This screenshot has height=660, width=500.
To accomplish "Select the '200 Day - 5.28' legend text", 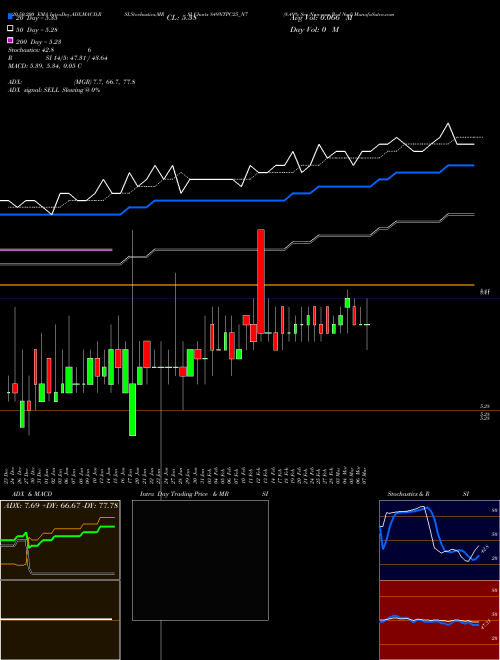I will click(x=38, y=42).
